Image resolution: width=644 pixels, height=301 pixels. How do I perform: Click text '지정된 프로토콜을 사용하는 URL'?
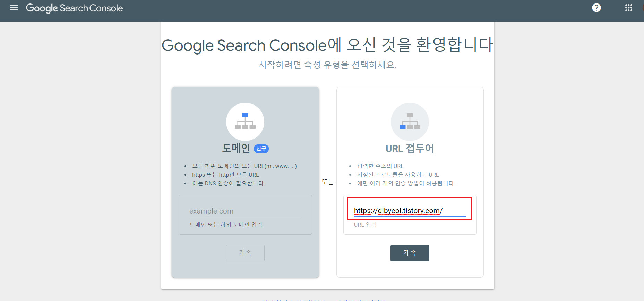tap(398, 175)
